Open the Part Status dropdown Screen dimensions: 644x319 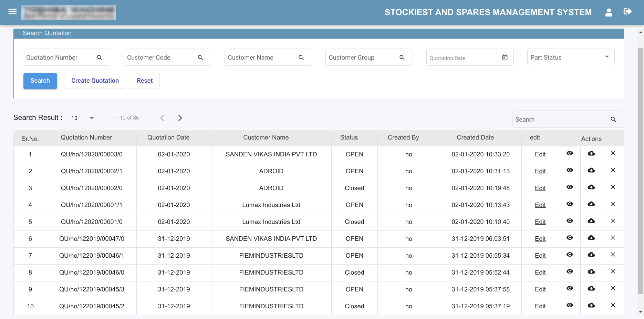571,57
